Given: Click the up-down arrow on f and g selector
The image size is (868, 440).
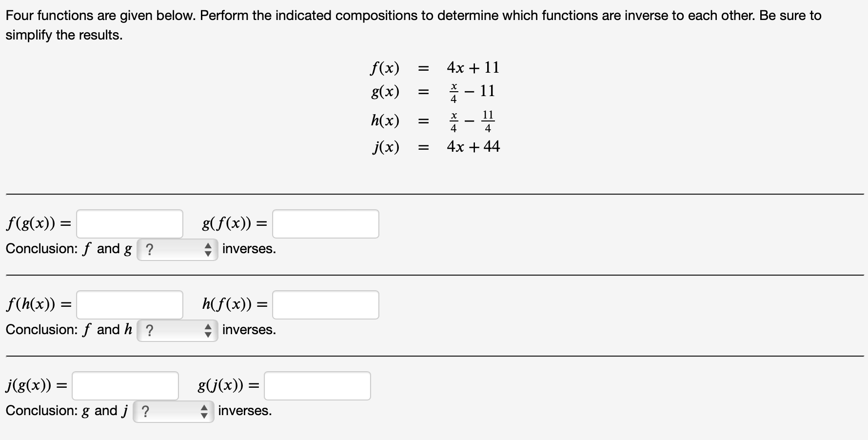Looking at the screenshot, I should (209, 250).
